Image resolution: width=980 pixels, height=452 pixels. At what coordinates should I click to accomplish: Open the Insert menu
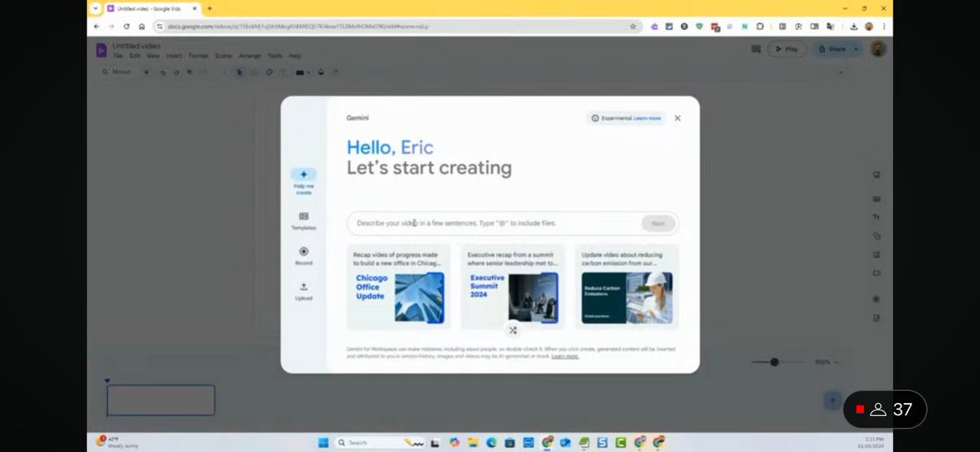click(x=174, y=56)
